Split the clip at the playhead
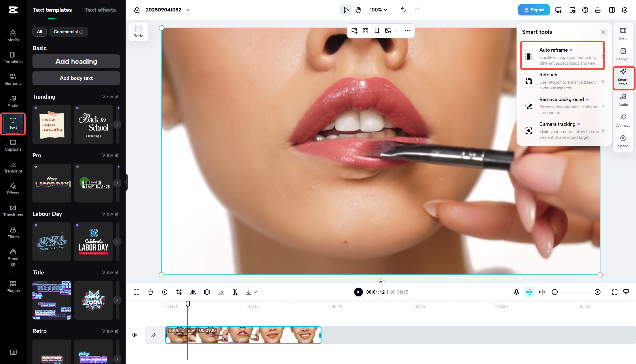 click(x=136, y=292)
